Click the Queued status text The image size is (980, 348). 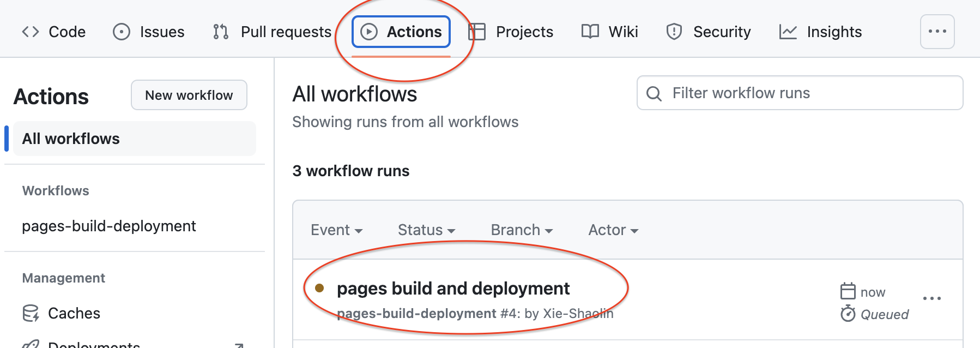click(x=885, y=315)
